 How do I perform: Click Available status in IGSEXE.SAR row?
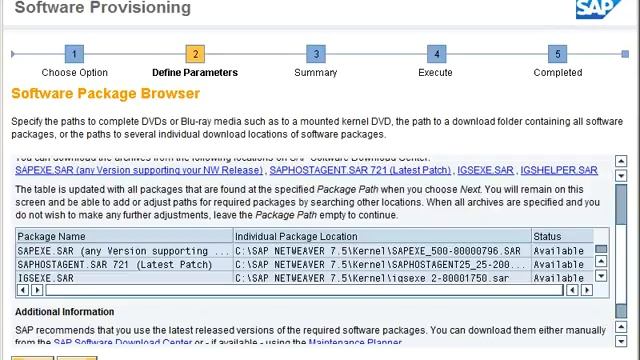click(x=563, y=278)
